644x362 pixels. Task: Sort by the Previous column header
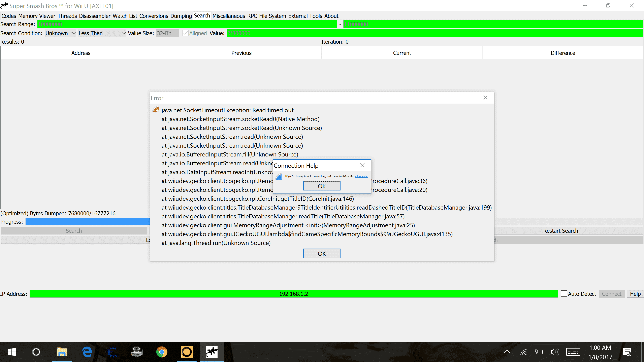241,53
